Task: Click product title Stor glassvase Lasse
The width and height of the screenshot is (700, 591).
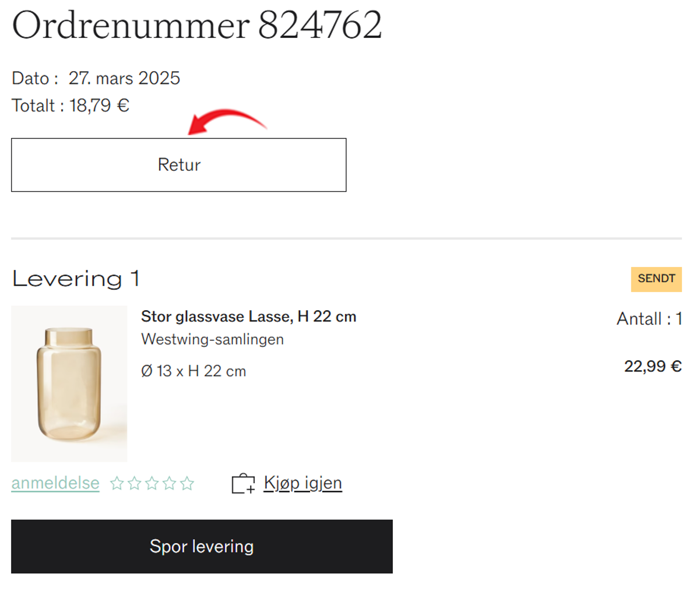Action: [248, 316]
